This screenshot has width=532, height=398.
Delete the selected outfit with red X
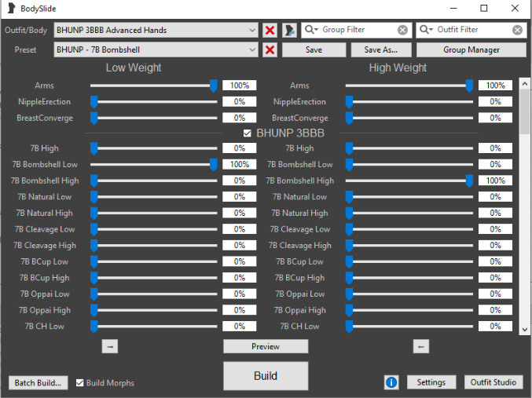(270, 30)
